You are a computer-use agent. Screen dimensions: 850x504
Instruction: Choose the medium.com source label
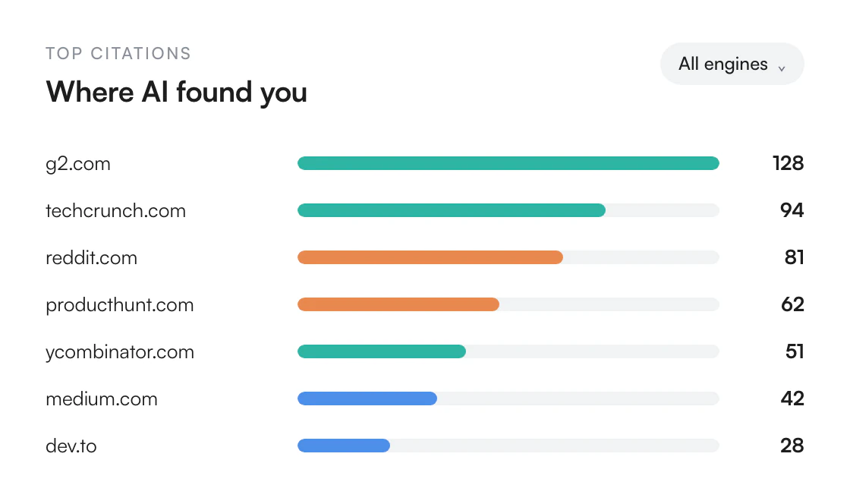(102, 398)
